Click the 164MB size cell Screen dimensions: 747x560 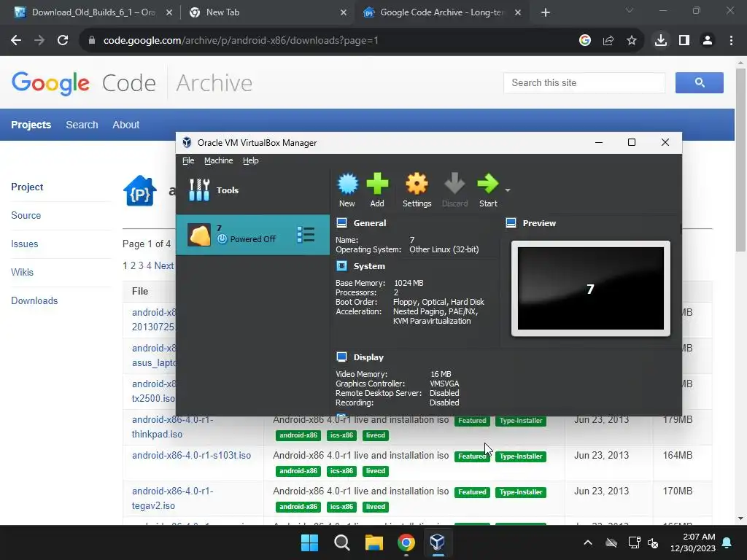coord(678,455)
